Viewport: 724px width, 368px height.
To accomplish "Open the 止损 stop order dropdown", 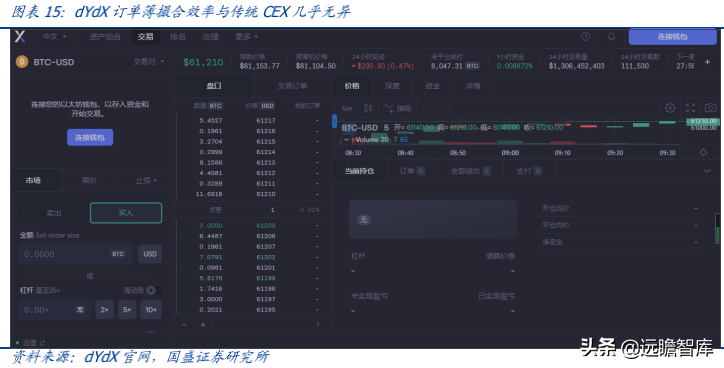I will 146,181.
